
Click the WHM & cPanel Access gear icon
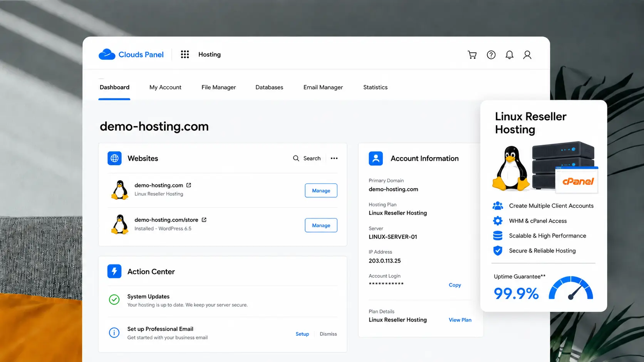(x=498, y=221)
